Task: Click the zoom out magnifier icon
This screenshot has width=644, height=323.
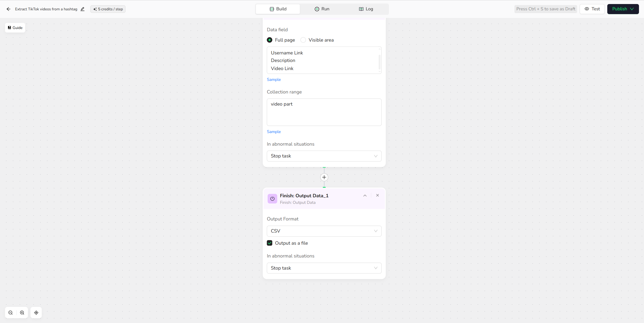Action: click(11, 313)
